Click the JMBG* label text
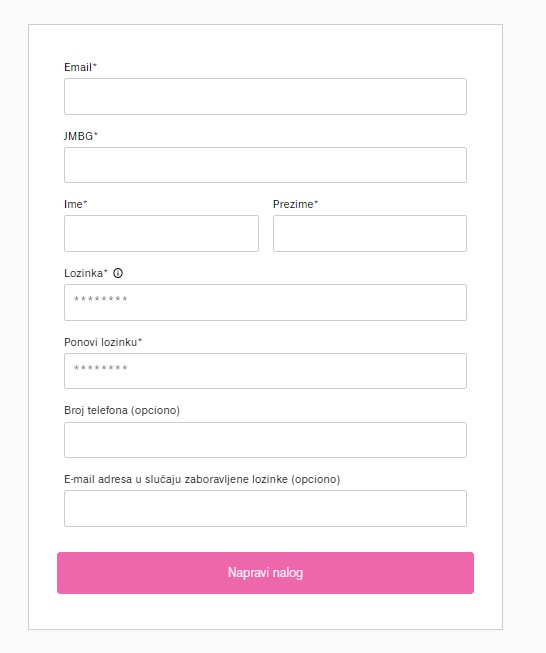Screen dimensions: 546x653 coord(81,136)
